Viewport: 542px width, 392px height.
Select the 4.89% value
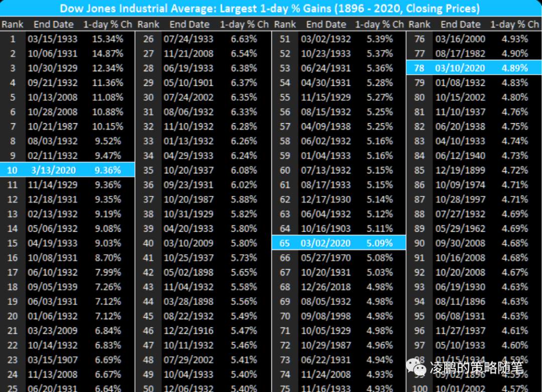515,68
